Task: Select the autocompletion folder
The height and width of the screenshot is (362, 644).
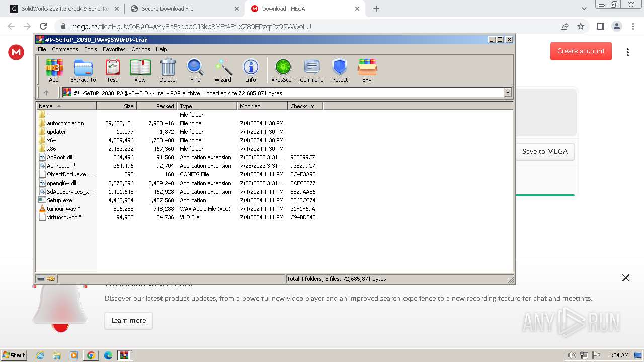Action: (x=61, y=123)
